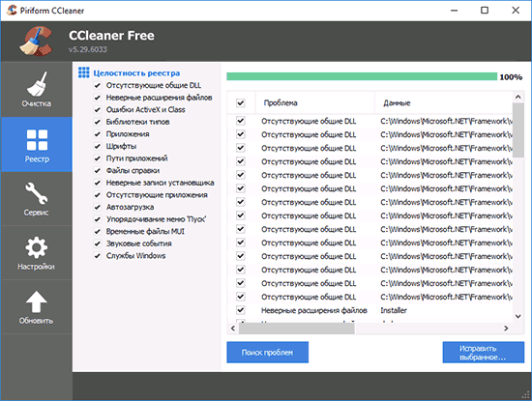This screenshot has height=401, width=532.
Task: Click the 100% progress label
Action: (x=511, y=77)
